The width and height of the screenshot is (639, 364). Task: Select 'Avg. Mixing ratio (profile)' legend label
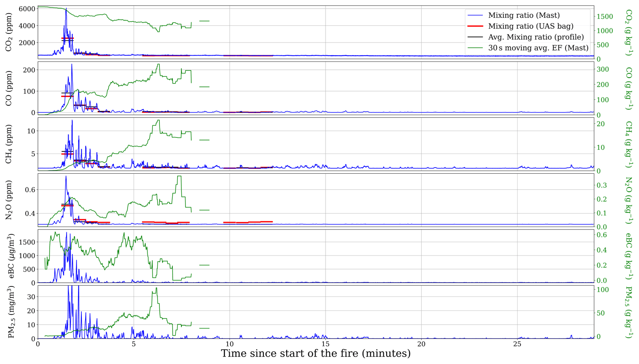(536, 37)
